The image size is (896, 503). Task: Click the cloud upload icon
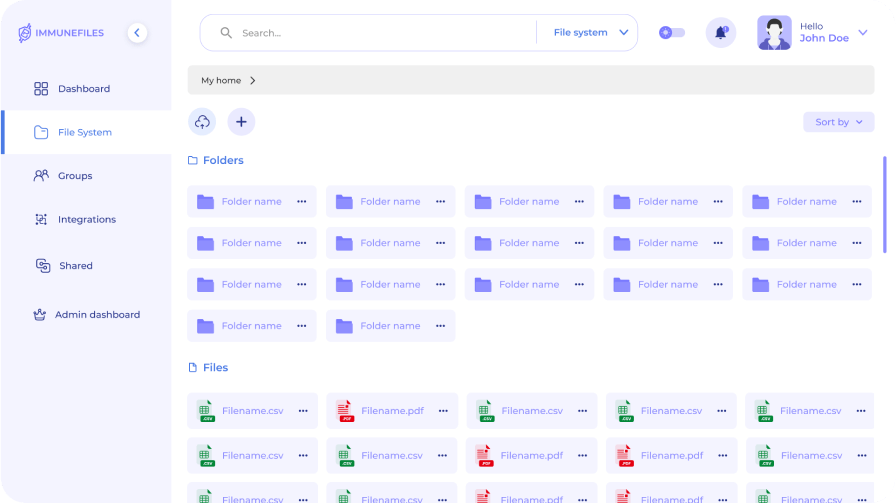pyautogui.click(x=202, y=122)
